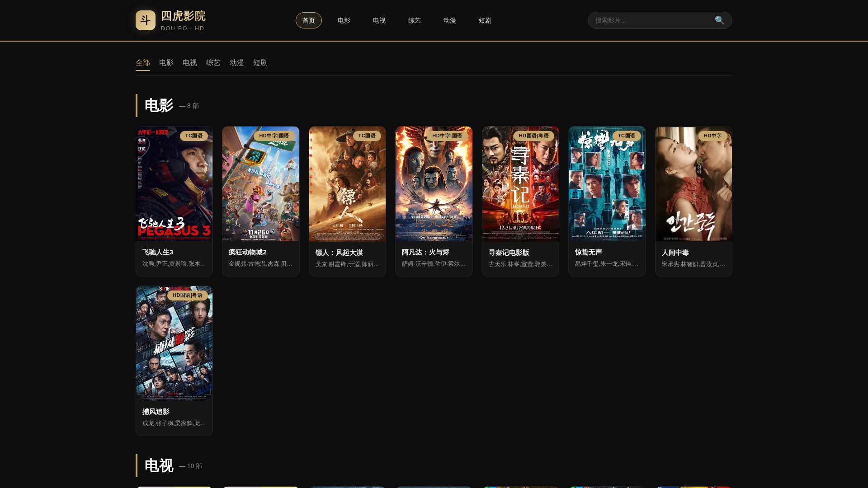Open 动漫 in the top navigation
Viewport: 868px width, 488px height.
point(450,20)
